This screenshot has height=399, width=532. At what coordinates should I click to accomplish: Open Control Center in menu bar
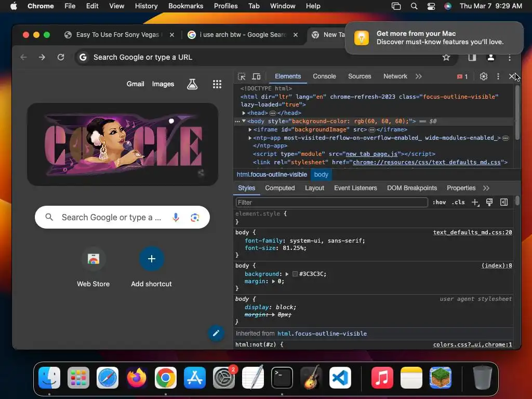point(431,6)
